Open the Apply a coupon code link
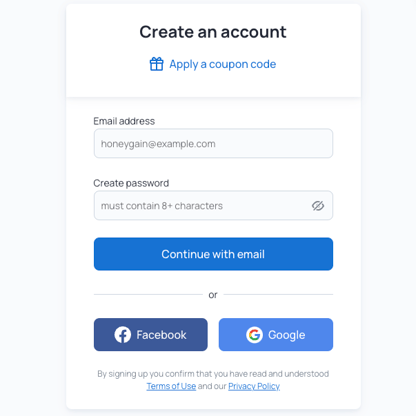416x416 pixels. click(222, 64)
